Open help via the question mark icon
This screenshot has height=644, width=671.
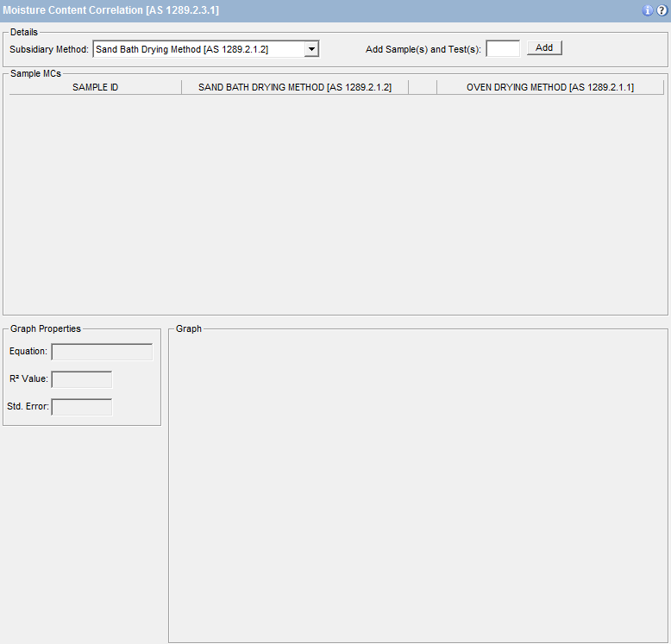(x=662, y=10)
